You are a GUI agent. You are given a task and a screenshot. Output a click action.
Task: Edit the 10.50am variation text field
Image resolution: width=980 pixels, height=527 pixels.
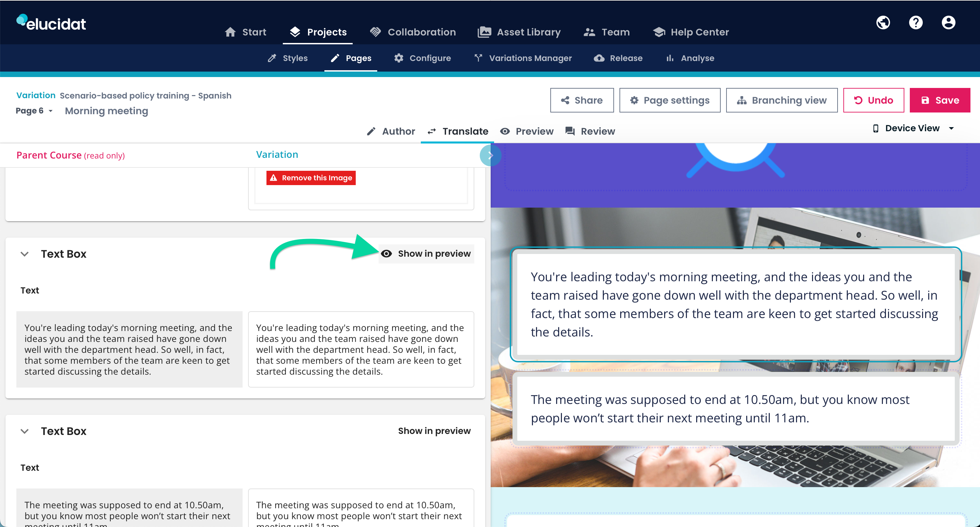point(361,508)
